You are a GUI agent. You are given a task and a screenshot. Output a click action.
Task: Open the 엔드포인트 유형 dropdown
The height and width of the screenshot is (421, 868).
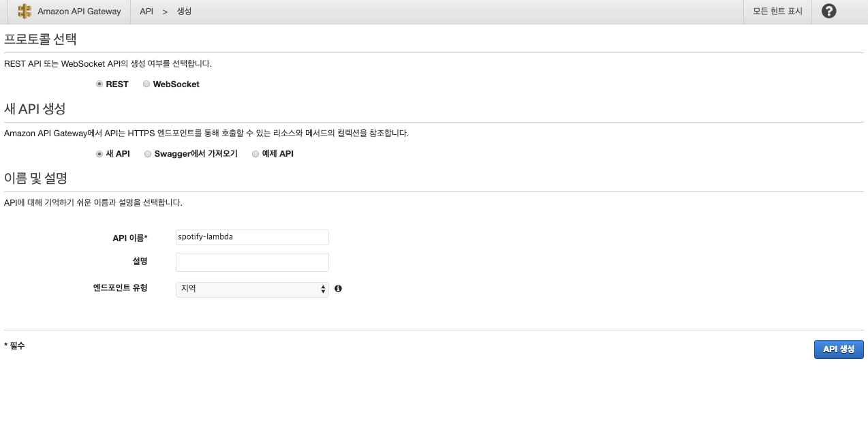(252, 290)
